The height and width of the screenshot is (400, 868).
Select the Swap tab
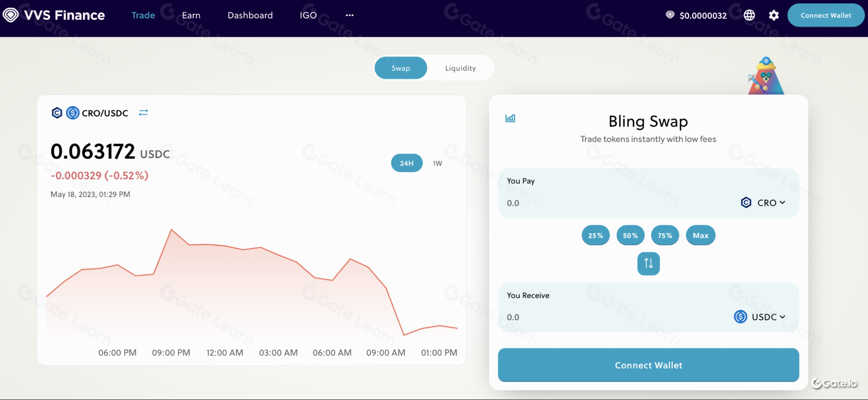(x=400, y=68)
